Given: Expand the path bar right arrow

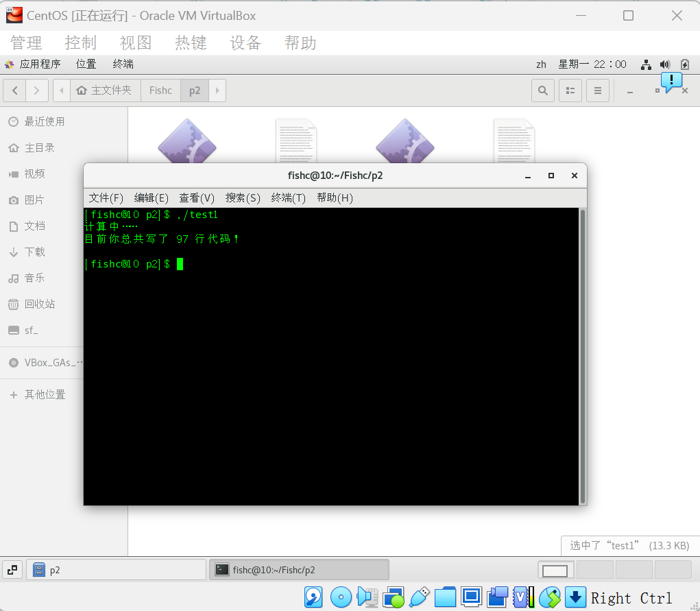Looking at the screenshot, I should pos(217,90).
